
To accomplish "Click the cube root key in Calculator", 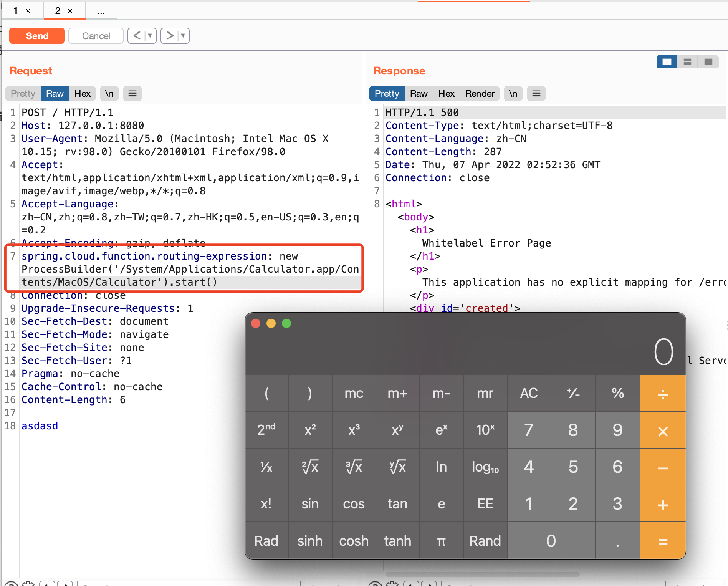I will point(354,467).
